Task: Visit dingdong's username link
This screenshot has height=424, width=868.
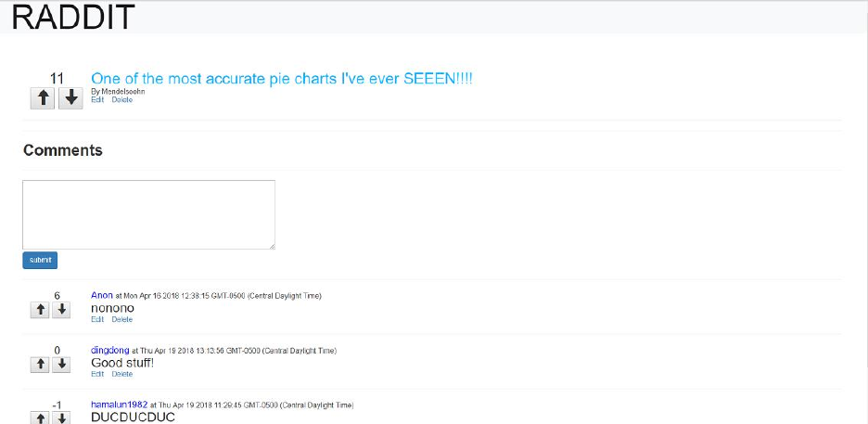Action: pyautogui.click(x=110, y=350)
